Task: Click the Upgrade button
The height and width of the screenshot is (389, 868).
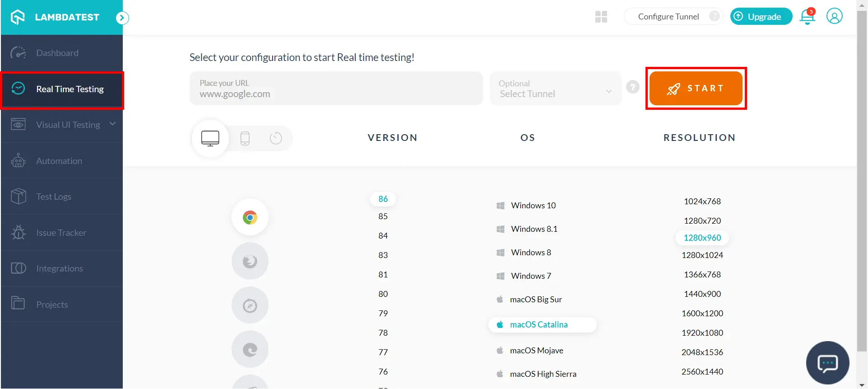Action: coord(761,17)
